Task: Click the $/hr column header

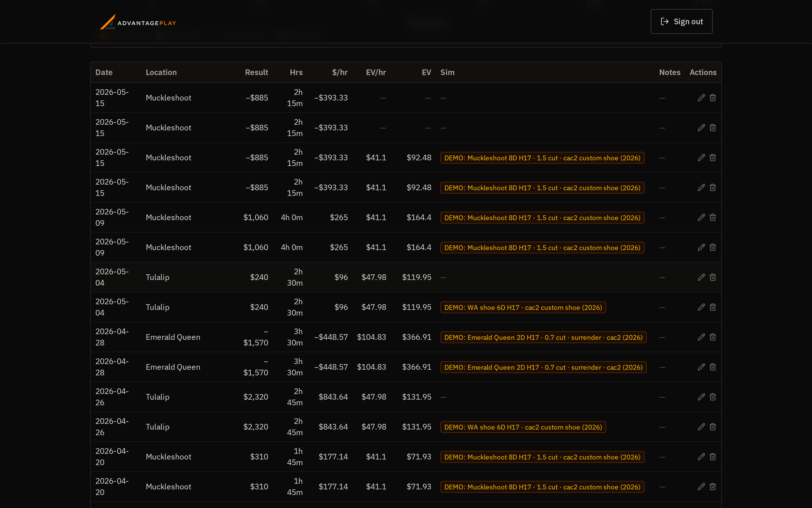Action: click(x=340, y=72)
